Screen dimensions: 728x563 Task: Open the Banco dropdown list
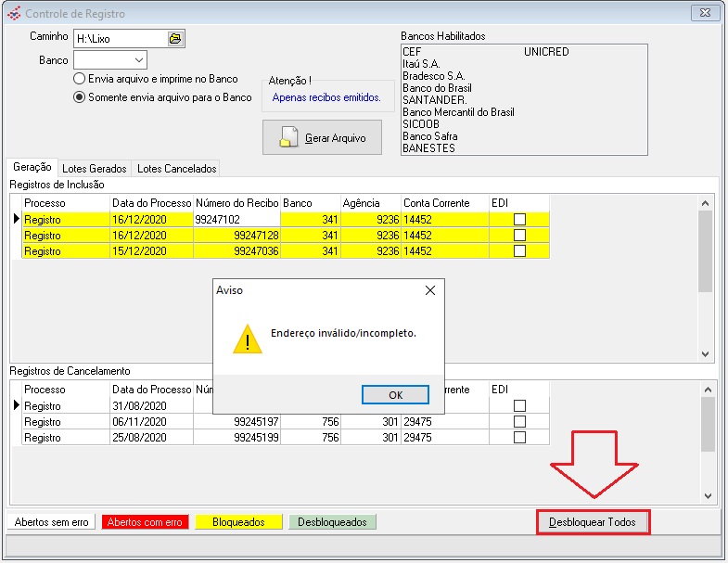138,60
